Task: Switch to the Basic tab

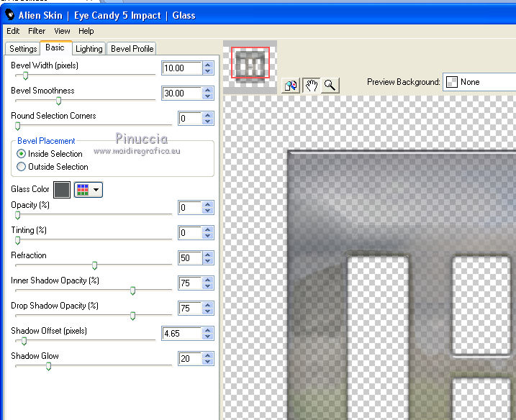Action: pos(55,47)
